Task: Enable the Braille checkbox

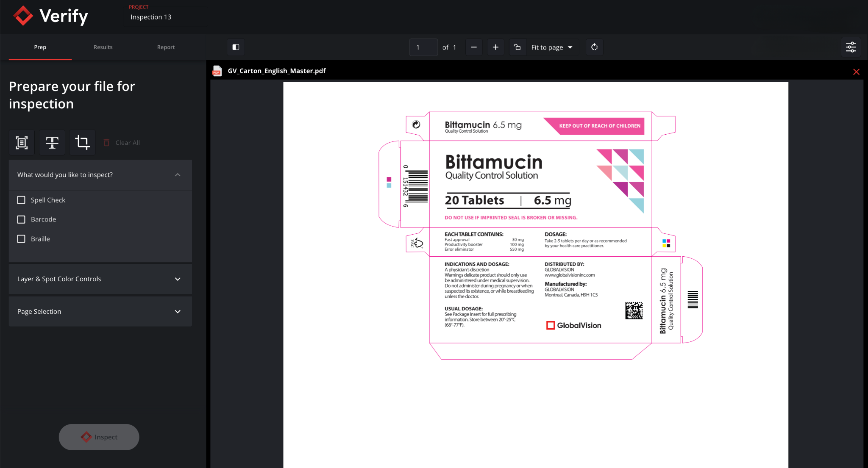Action: pyautogui.click(x=21, y=239)
